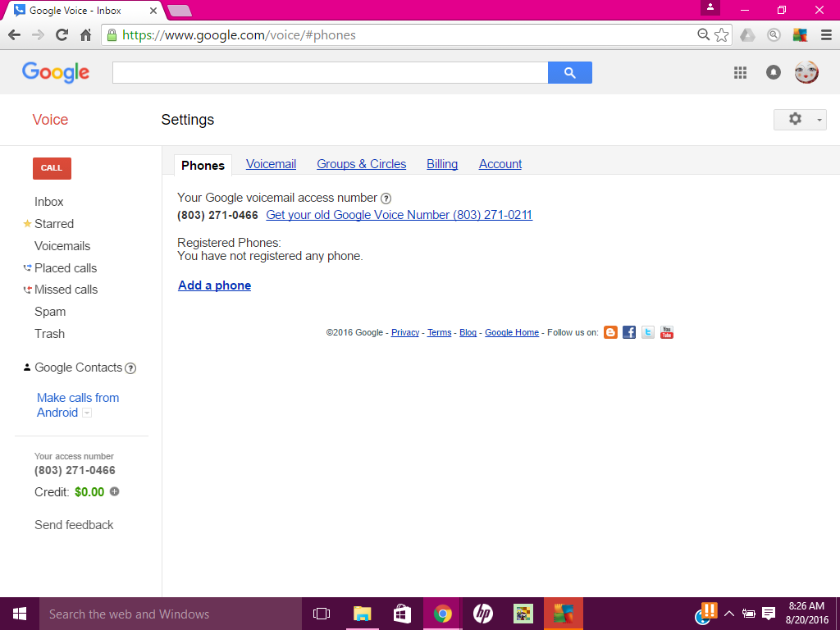Image resolution: width=840 pixels, height=630 pixels.
Task: Open Starred messages
Action: 54,224
